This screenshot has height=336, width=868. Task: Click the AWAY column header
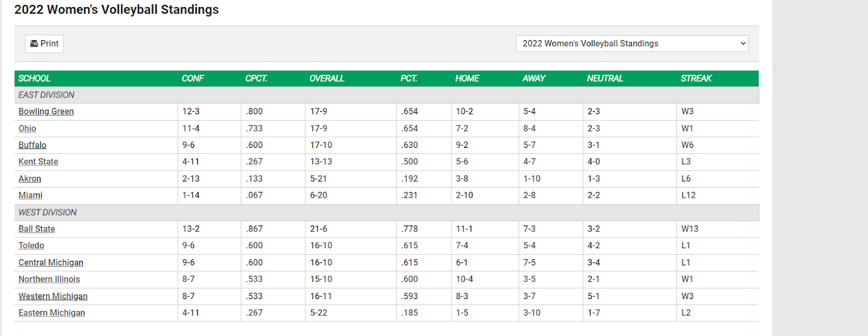[534, 79]
